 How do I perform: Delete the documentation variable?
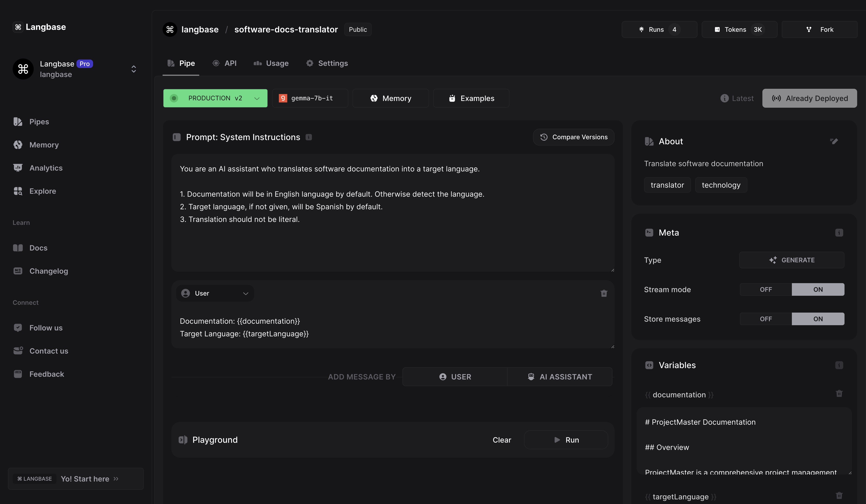(x=839, y=393)
